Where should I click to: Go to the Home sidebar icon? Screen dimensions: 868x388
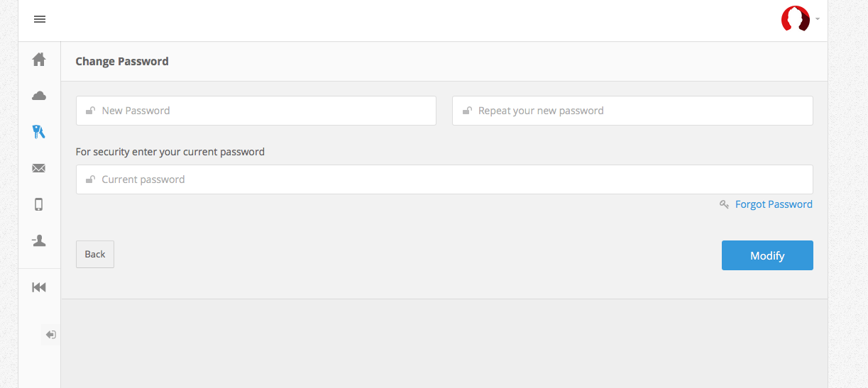tap(39, 60)
